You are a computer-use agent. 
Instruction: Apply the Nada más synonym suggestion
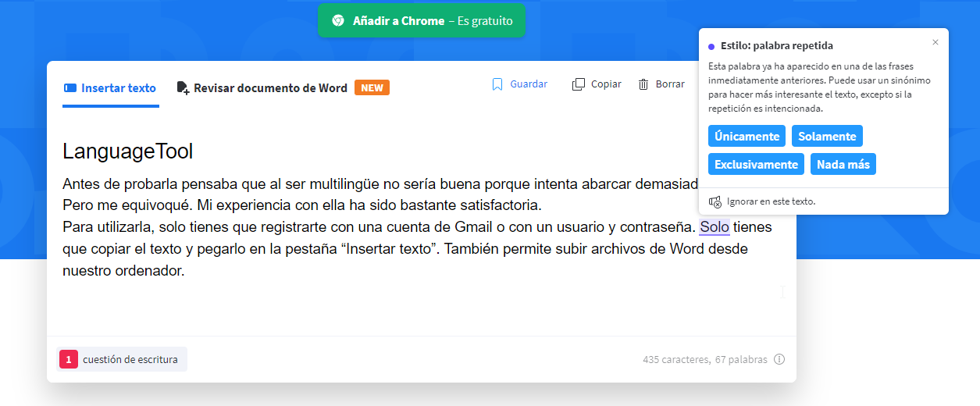[x=843, y=164]
